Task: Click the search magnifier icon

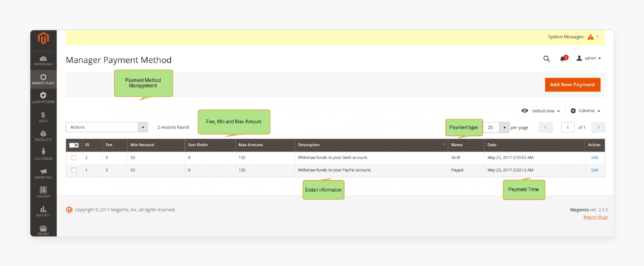Action: pyautogui.click(x=546, y=59)
